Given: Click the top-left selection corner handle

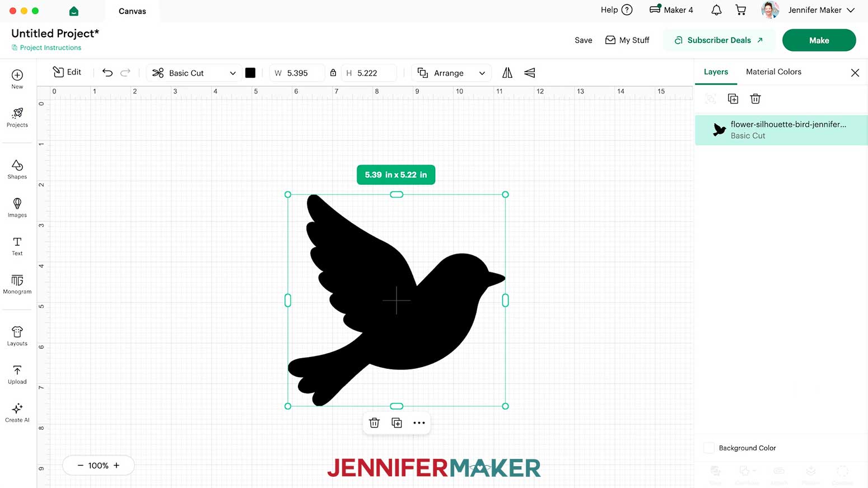Looking at the screenshot, I should pyautogui.click(x=288, y=194).
